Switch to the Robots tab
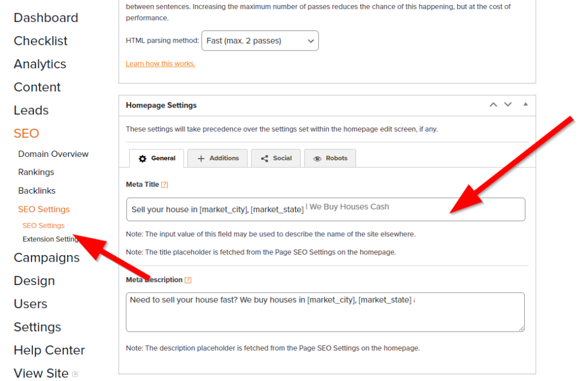This screenshot has width=588, height=381. pos(330,159)
